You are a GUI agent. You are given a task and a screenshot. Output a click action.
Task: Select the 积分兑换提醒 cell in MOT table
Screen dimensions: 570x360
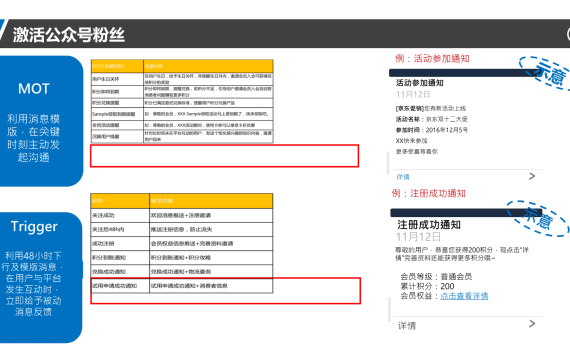[x=117, y=103]
